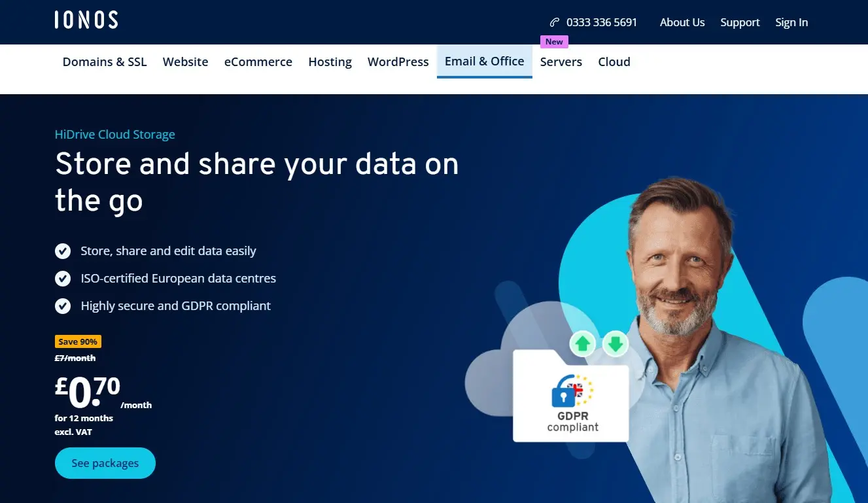Click the IONOS logo
This screenshot has height=503, width=868.
[86, 19]
